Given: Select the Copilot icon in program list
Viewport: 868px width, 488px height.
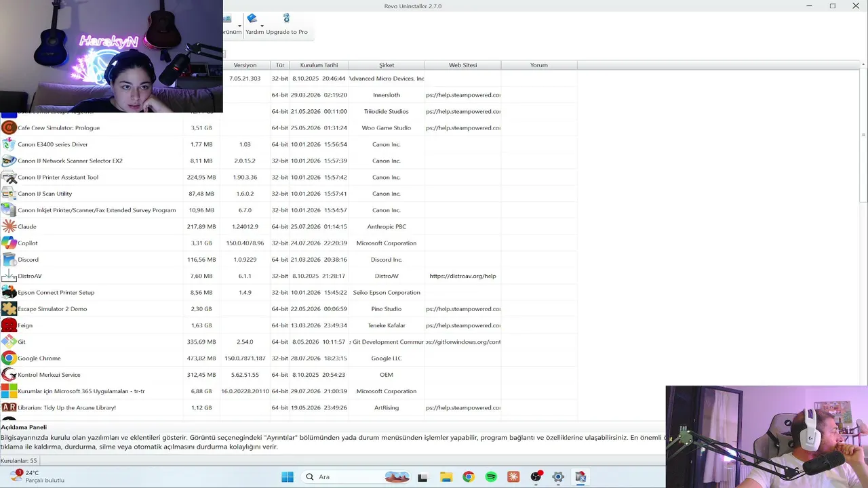Looking at the screenshot, I should click(x=9, y=243).
